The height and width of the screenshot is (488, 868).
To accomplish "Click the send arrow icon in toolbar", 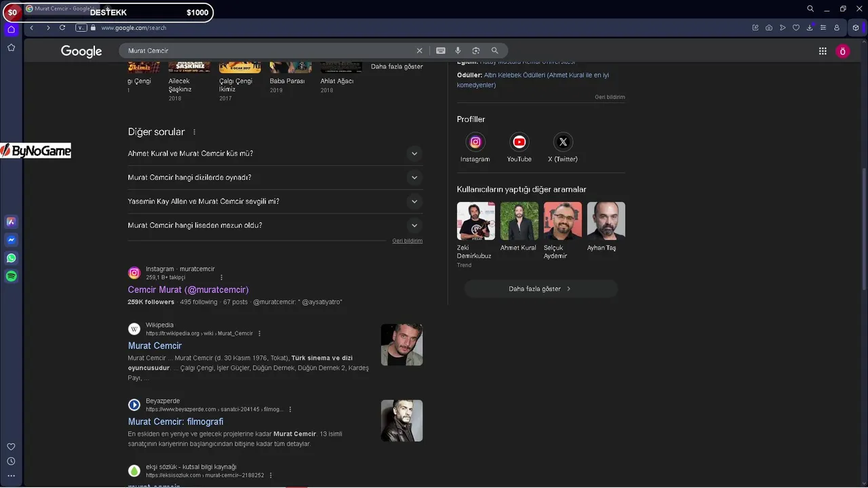I will 783,28.
